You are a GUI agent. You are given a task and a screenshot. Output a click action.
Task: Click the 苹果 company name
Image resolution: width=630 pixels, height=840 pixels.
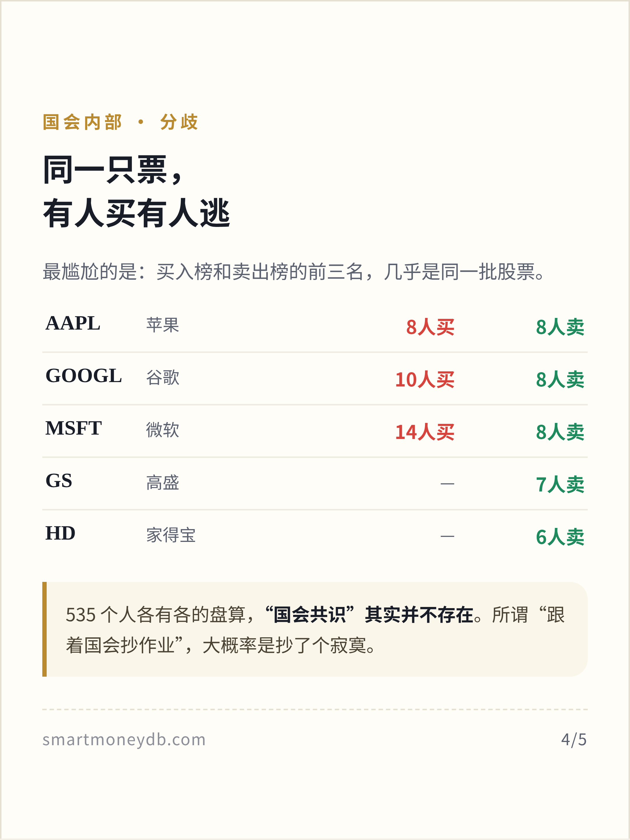coord(162,325)
